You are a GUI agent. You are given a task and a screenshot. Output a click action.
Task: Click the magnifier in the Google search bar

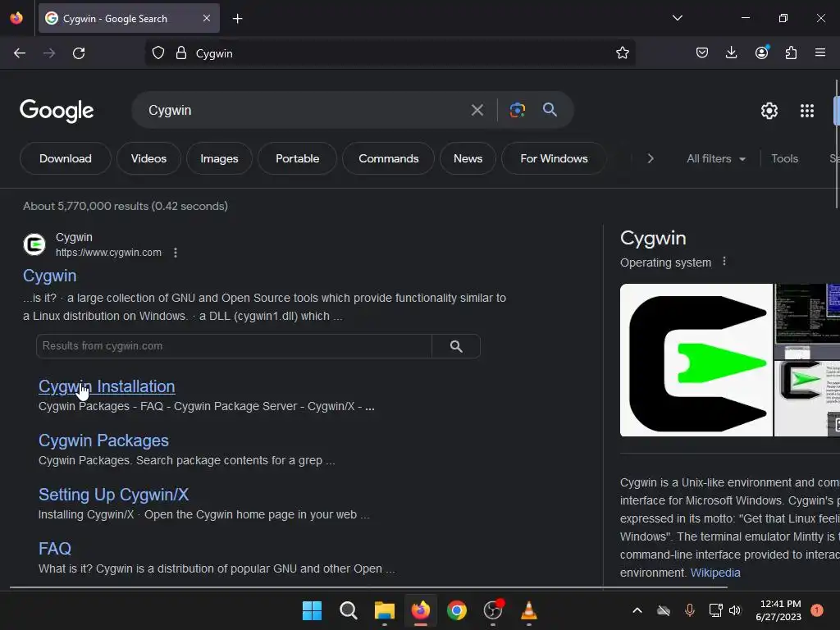(x=550, y=110)
